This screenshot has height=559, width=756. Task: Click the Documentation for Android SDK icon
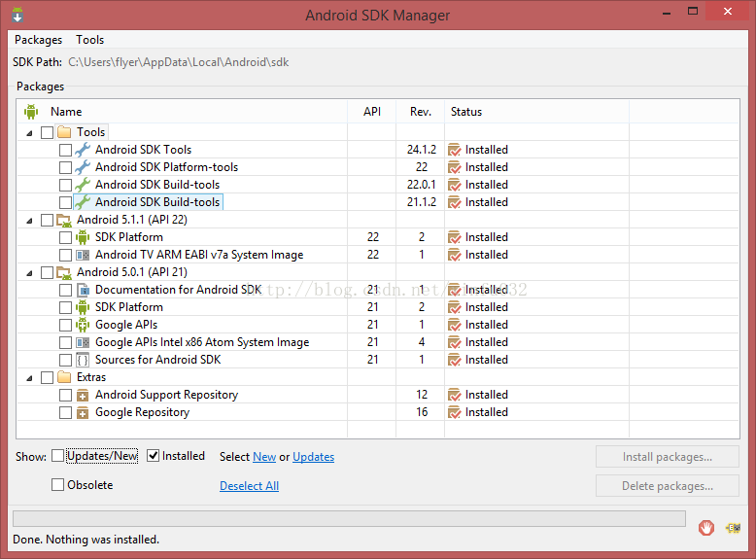(83, 290)
